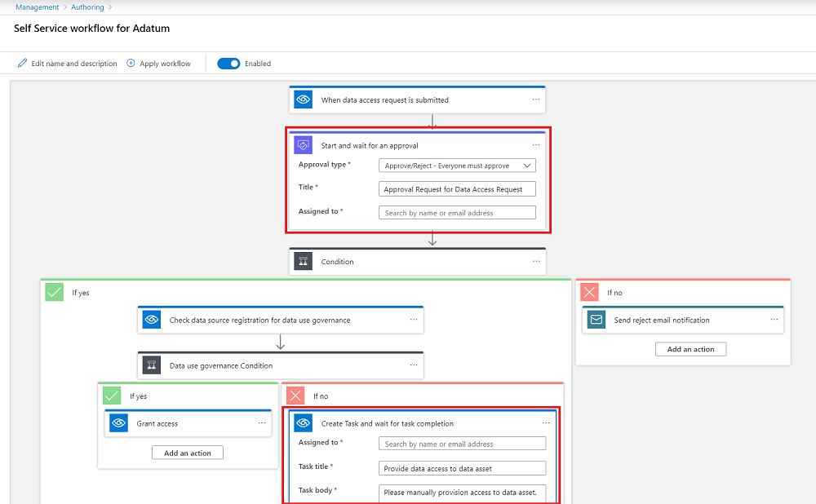Click the green checkmark on the 'If yes' branch

(x=54, y=291)
